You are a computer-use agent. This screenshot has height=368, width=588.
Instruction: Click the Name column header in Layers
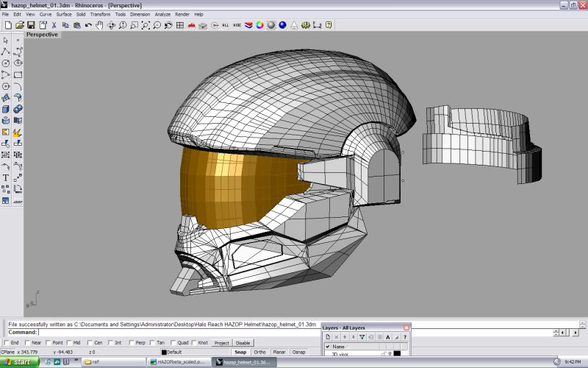[x=339, y=346]
